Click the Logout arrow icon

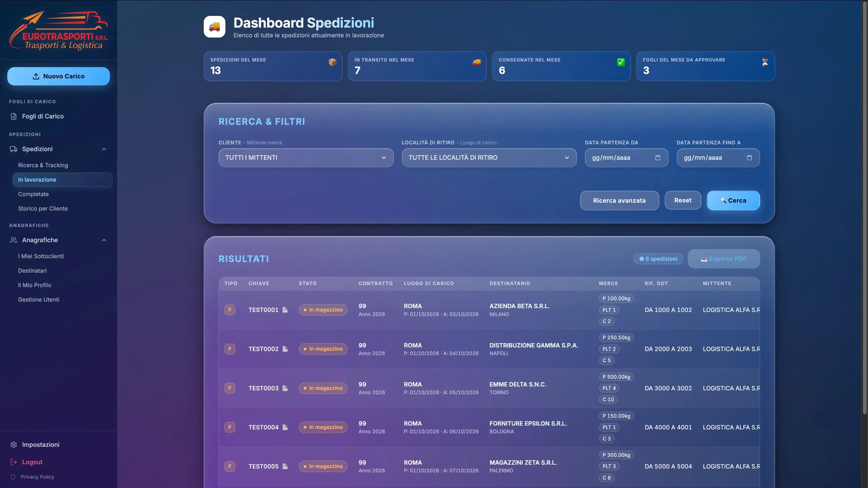(x=14, y=462)
